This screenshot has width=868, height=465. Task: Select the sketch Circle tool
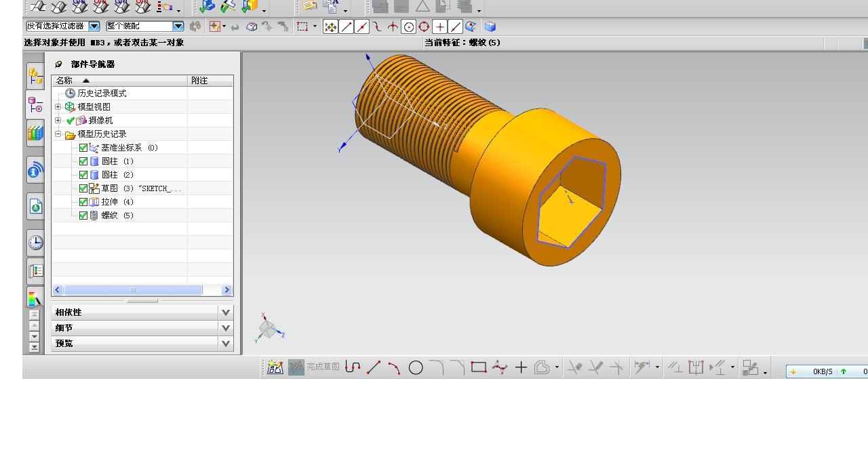point(416,367)
